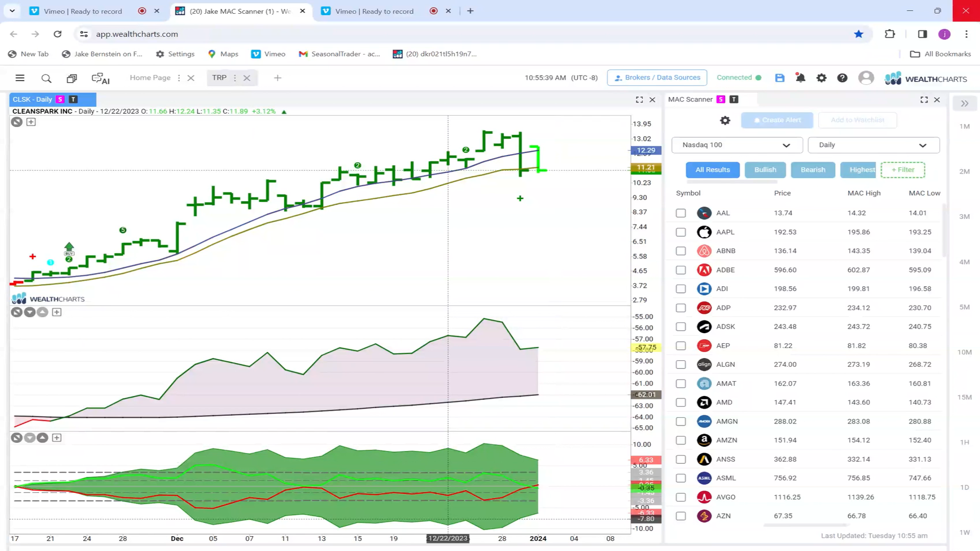
Task: Add indicator to the middle pane
Action: 57,312
